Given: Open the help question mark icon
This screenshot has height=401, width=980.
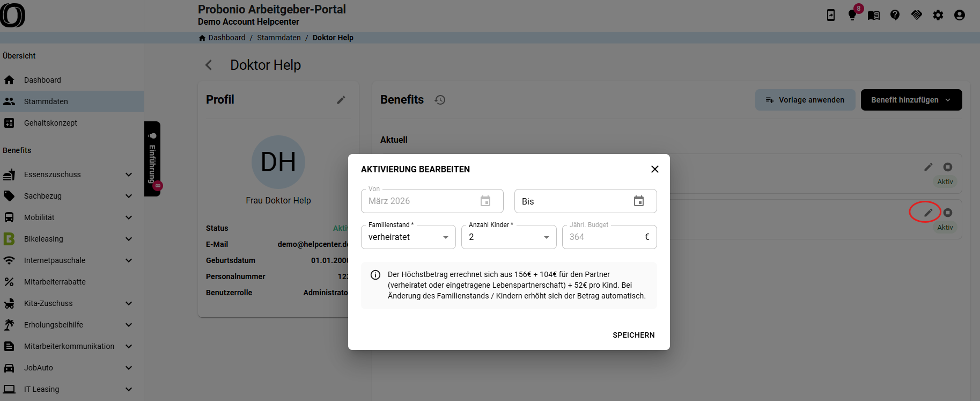Looking at the screenshot, I should 895,15.
